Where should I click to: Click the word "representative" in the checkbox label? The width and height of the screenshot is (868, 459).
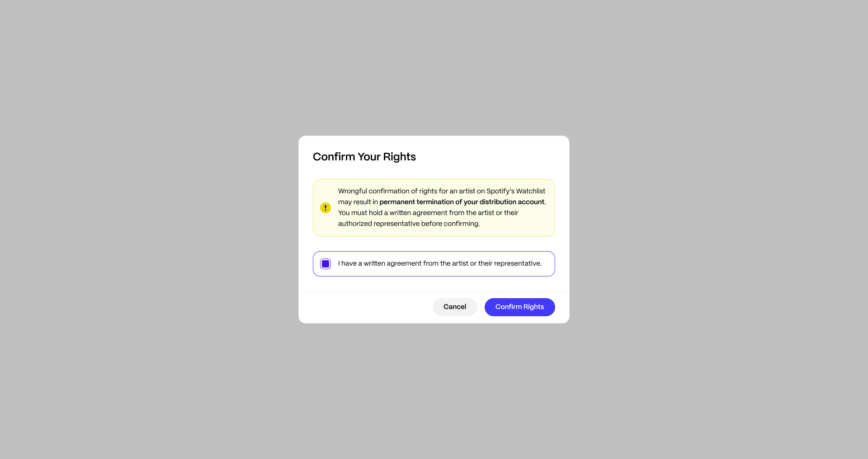[x=518, y=263]
